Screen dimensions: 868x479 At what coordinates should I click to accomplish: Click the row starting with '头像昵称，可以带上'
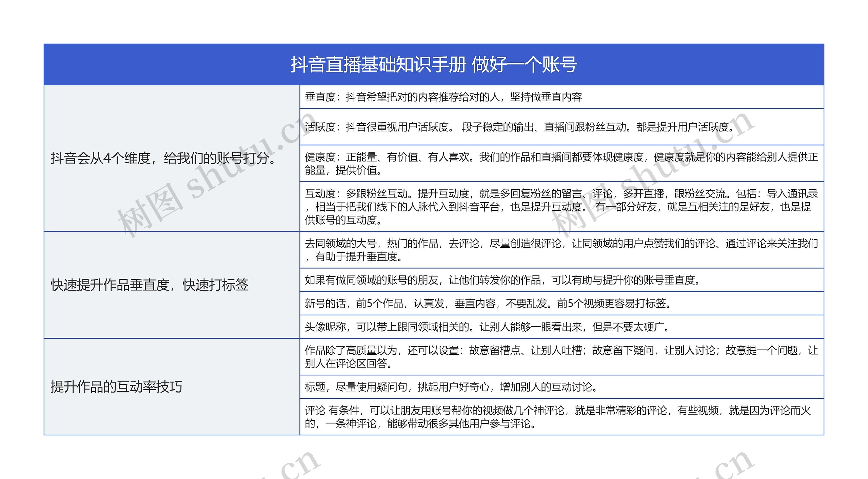click(x=562, y=327)
